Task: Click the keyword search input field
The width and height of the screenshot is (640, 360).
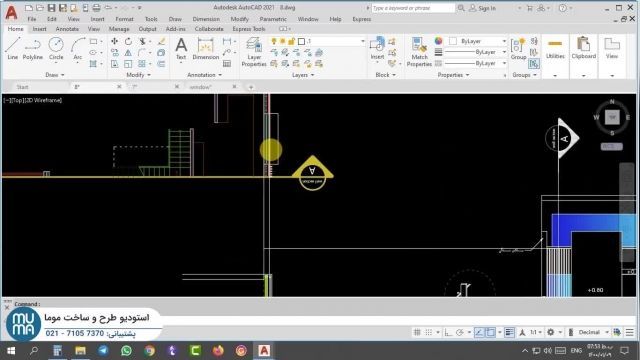Action: 412,8
